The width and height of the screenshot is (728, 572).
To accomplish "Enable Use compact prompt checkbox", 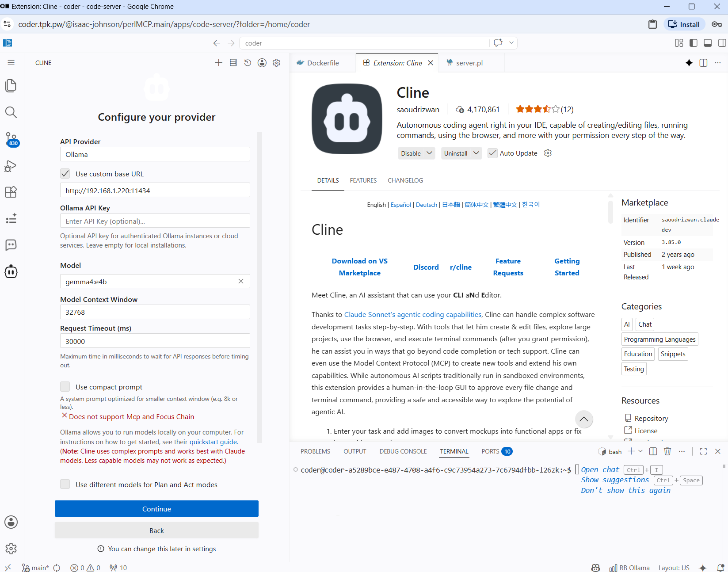I will pyautogui.click(x=65, y=387).
